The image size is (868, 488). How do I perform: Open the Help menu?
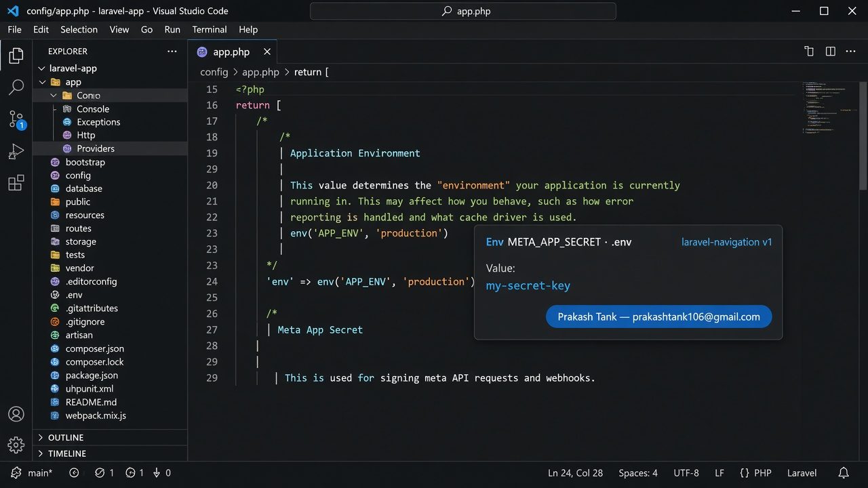(248, 30)
